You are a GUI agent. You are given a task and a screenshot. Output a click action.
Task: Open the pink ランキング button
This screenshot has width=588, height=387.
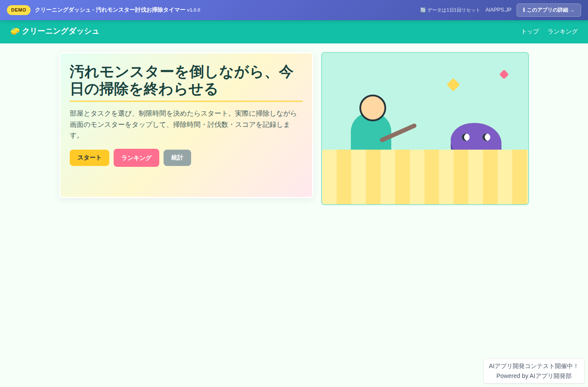(136, 158)
